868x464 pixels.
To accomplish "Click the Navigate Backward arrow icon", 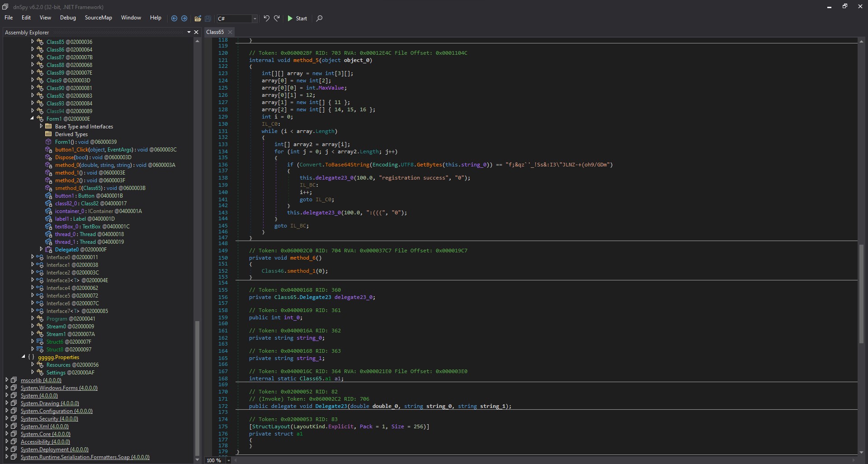I will click(x=174, y=19).
